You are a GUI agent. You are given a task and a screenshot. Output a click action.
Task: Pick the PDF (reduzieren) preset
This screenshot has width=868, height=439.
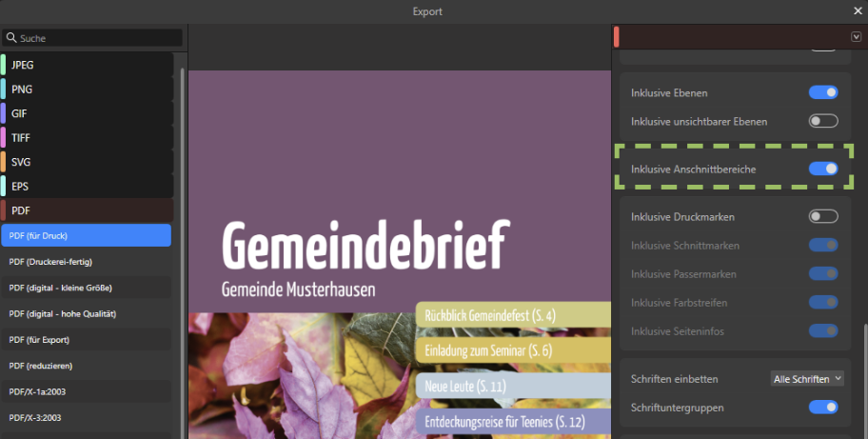point(87,366)
